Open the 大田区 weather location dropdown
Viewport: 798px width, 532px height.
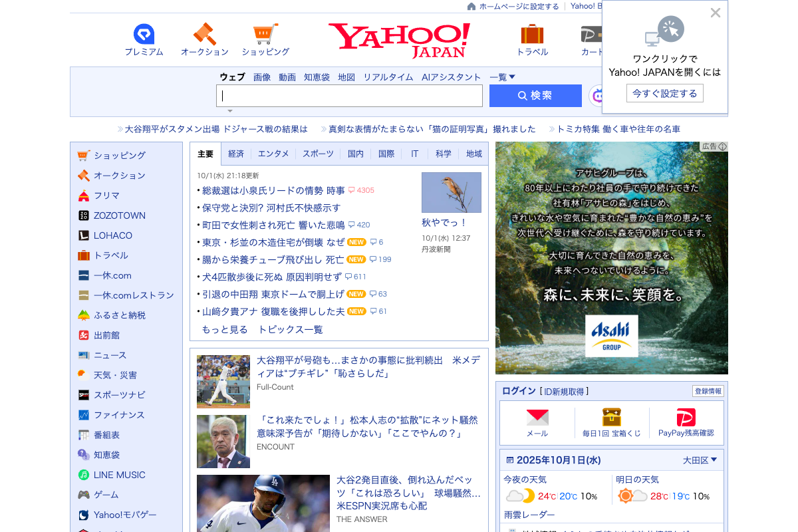click(700, 460)
